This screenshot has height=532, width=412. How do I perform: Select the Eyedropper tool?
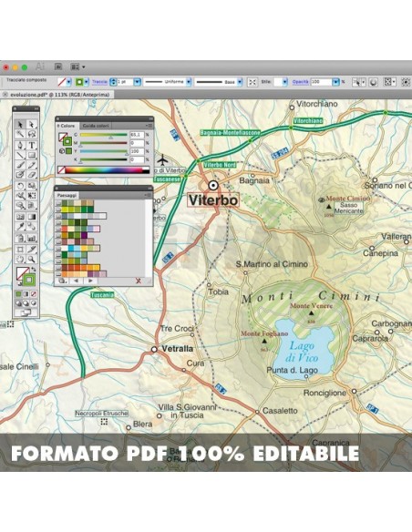click(x=20, y=227)
